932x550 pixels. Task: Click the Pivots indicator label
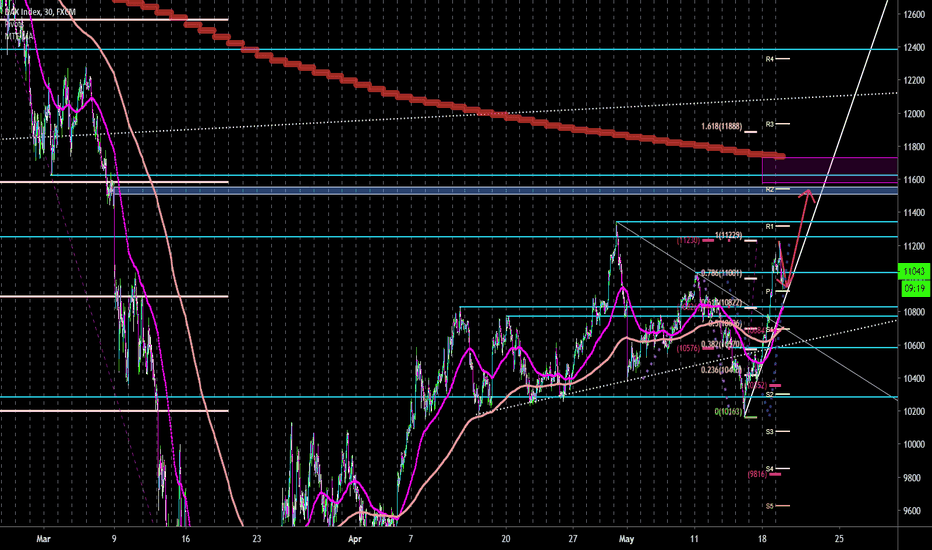[x=14, y=24]
